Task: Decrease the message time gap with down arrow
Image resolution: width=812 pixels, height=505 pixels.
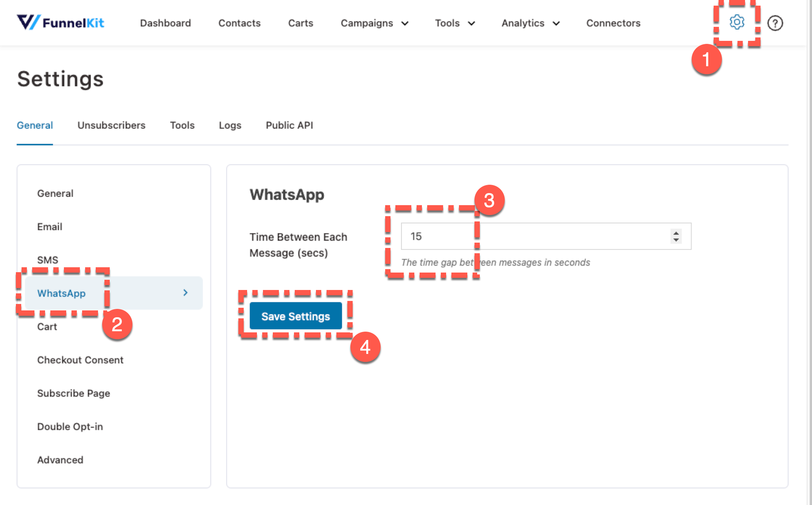Action: pyautogui.click(x=676, y=240)
